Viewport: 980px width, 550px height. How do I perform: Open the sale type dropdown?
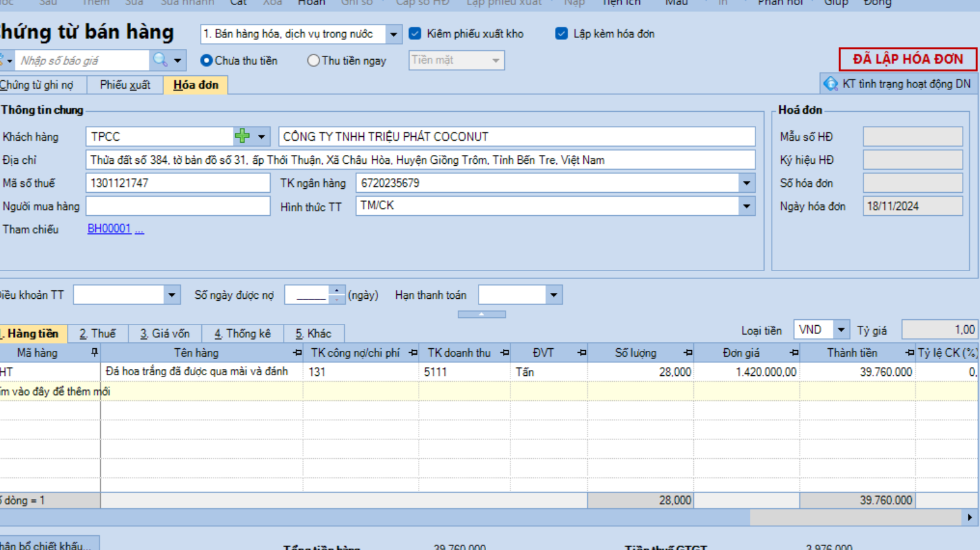coord(394,34)
